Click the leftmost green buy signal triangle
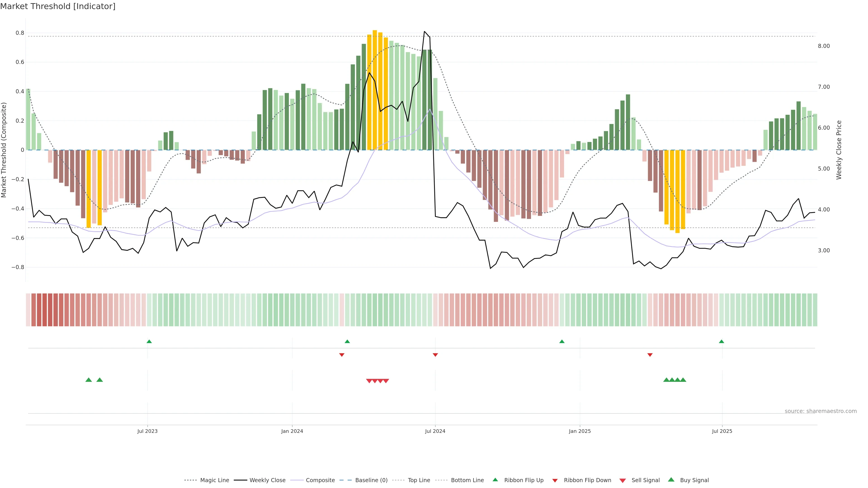The width and height of the screenshot is (868, 488). [x=89, y=380]
